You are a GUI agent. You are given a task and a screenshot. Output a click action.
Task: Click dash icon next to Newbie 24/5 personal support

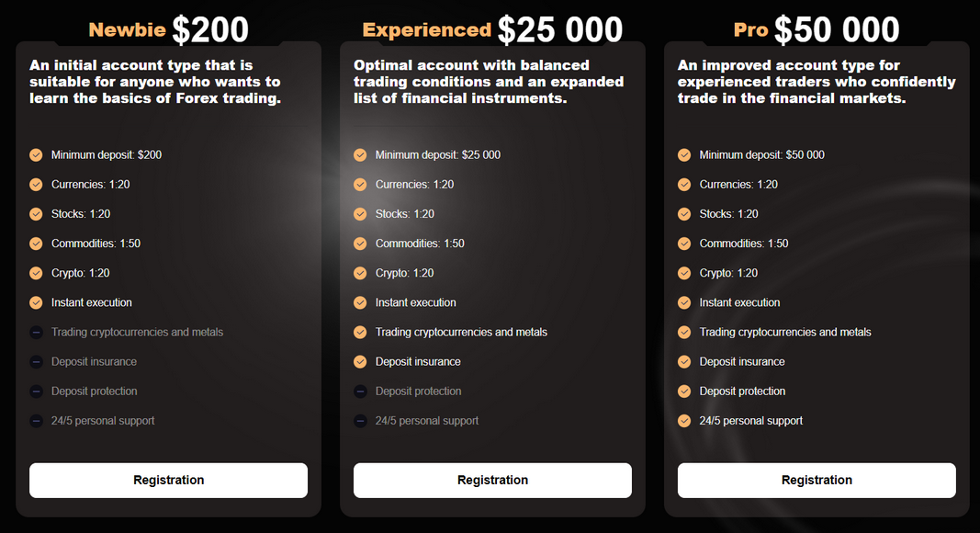(36, 421)
